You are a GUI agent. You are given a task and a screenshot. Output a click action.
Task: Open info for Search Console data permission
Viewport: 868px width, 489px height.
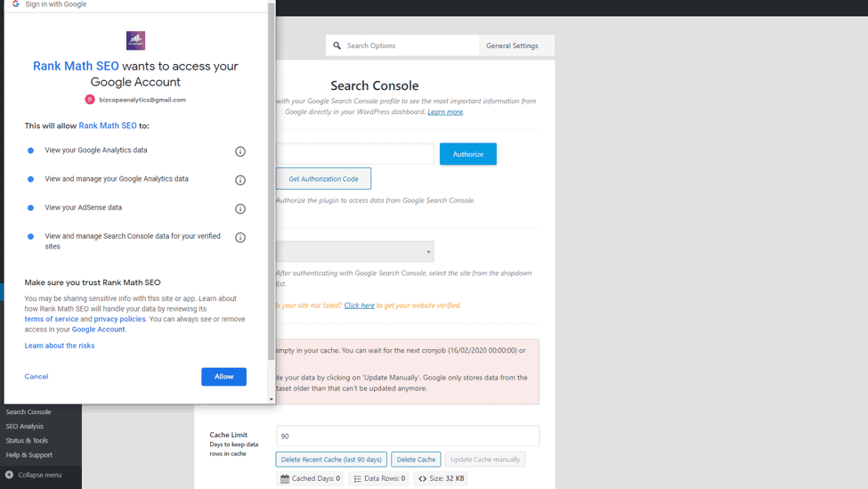240,238
